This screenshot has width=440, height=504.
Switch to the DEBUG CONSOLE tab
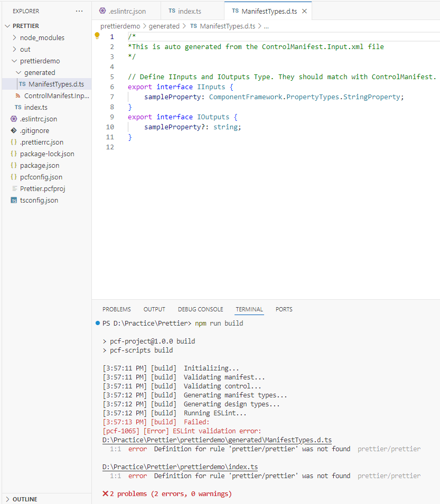[200, 309]
